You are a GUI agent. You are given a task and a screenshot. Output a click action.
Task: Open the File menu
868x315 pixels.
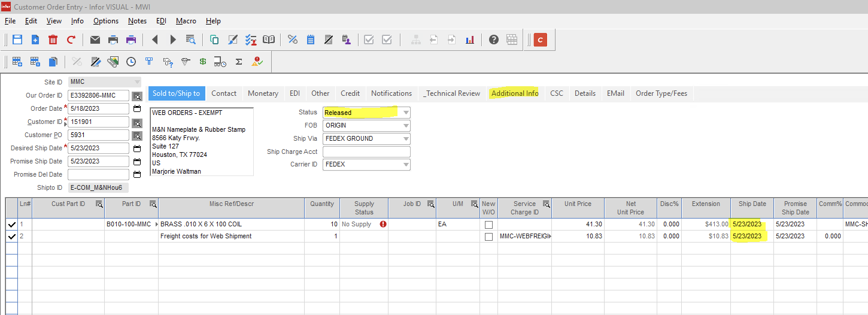click(10, 21)
